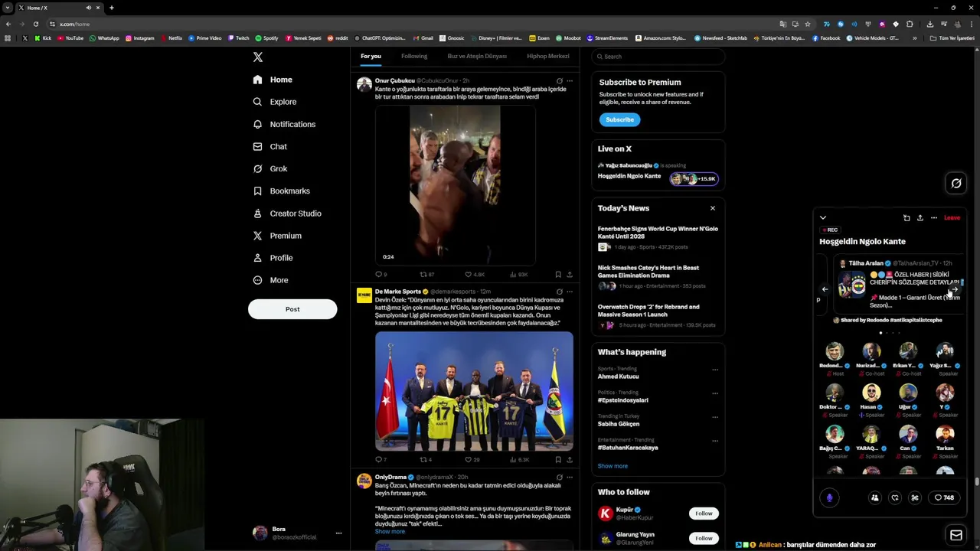Open Bora account menu dots
This screenshot has height=551, width=980.
point(338,533)
